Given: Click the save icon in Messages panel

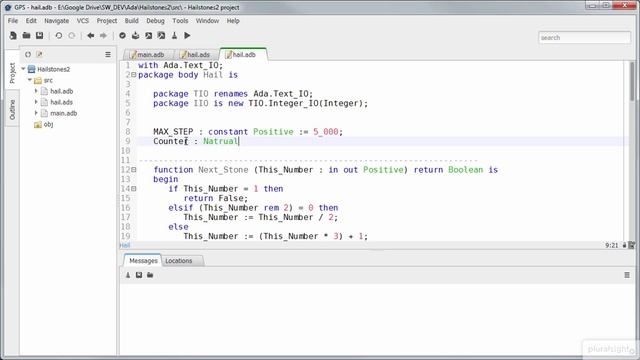Looking at the screenshot, I should coord(139,275).
